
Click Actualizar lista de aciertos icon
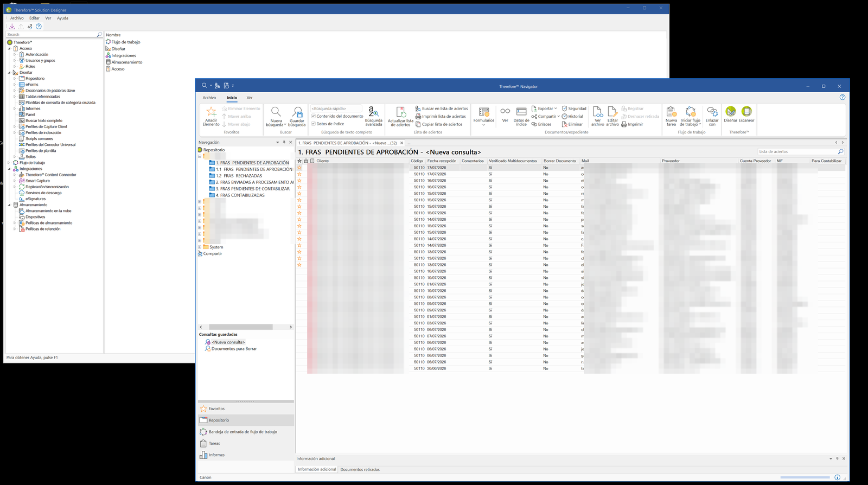pos(400,112)
